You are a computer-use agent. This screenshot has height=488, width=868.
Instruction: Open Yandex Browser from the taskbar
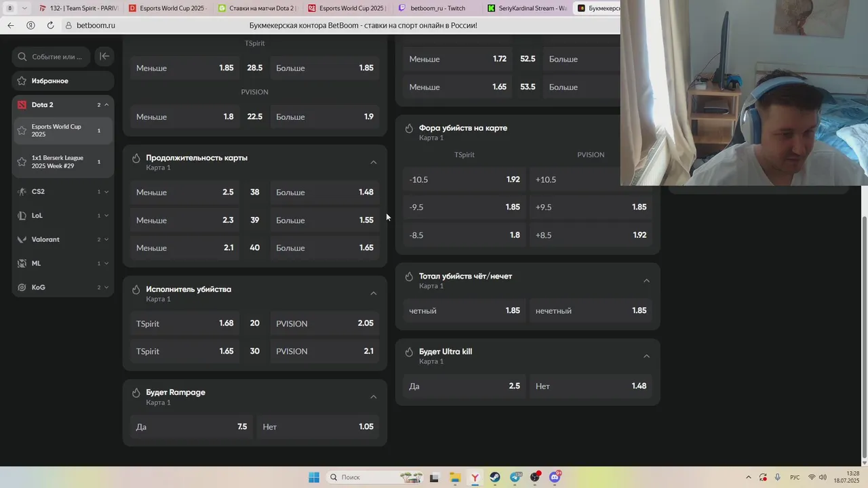point(475,477)
